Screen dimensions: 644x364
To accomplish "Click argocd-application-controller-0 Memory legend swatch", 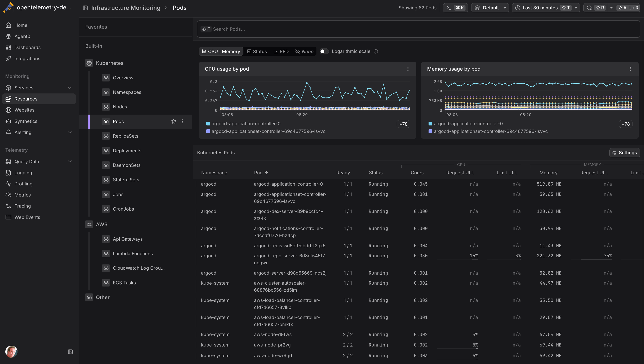I will tap(430, 124).
